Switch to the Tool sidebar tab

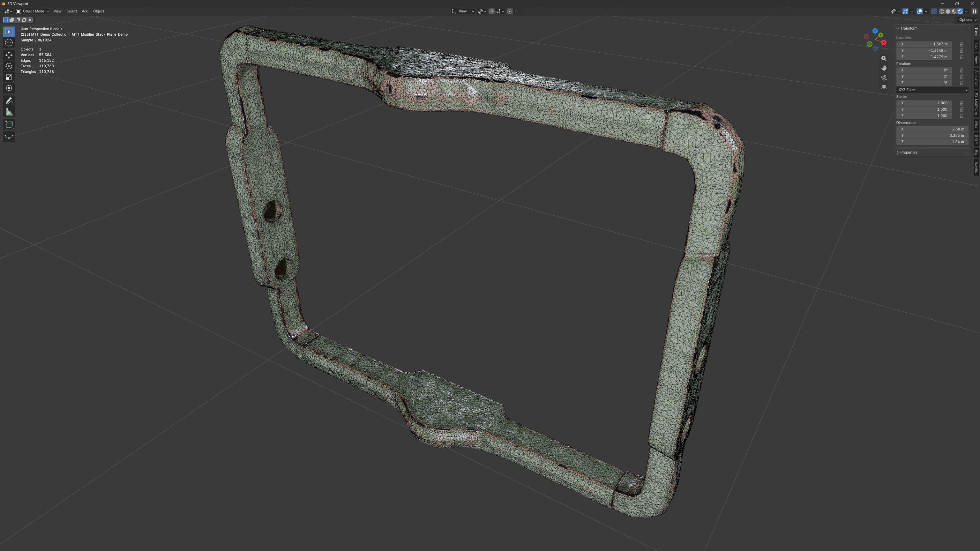pos(976,46)
